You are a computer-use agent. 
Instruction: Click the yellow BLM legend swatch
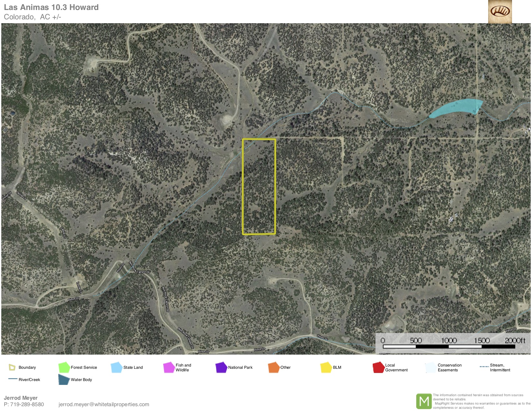326,367
